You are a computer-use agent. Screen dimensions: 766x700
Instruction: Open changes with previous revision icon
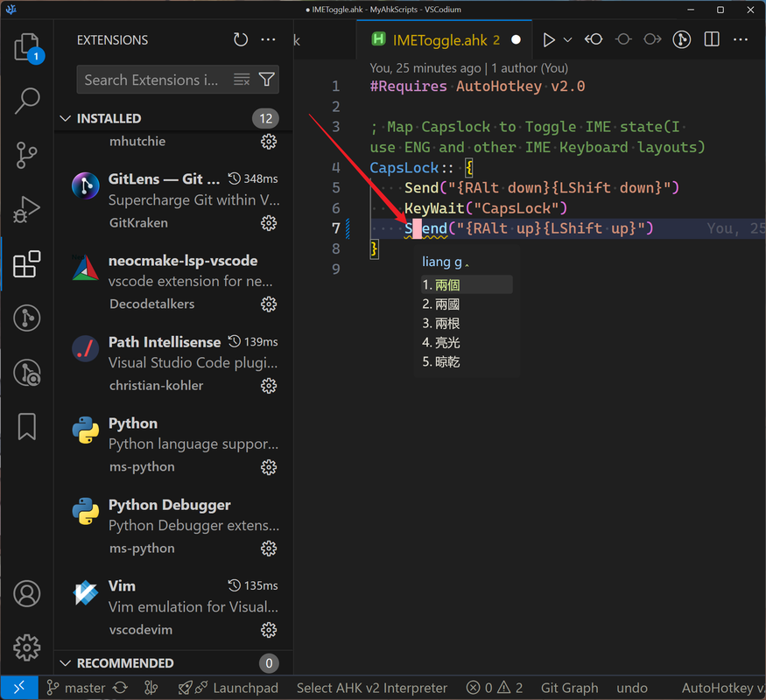point(594,39)
